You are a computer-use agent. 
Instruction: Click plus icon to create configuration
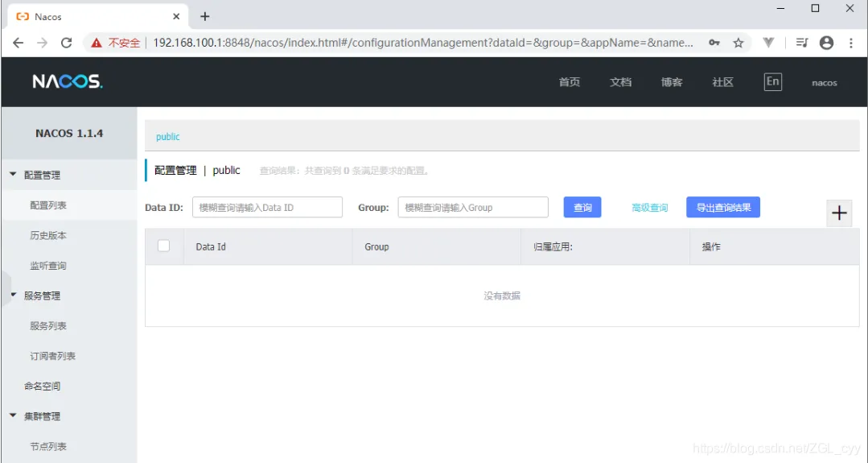[x=839, y=213]
